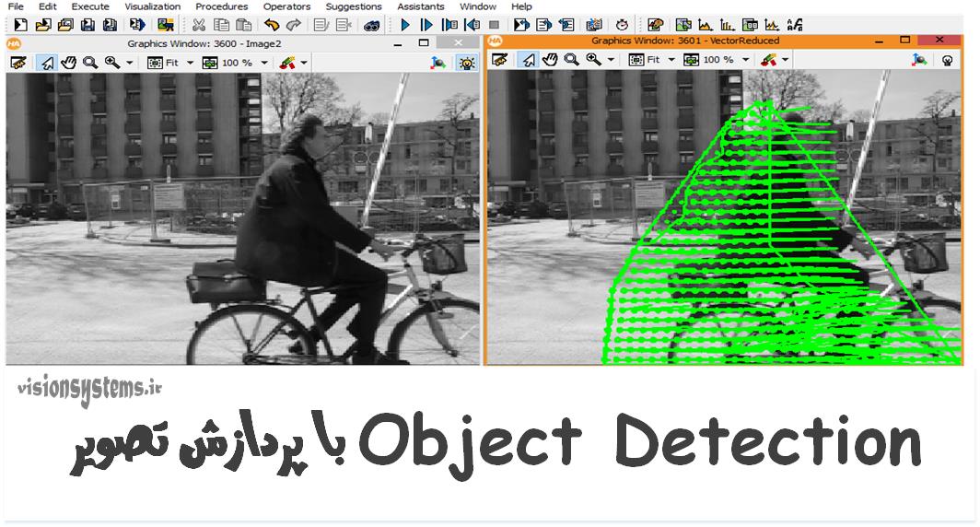The width and height of the screenshot is (980, 527).
Task: Open the gray histogram icon
Action: click(x=705, y=25)
